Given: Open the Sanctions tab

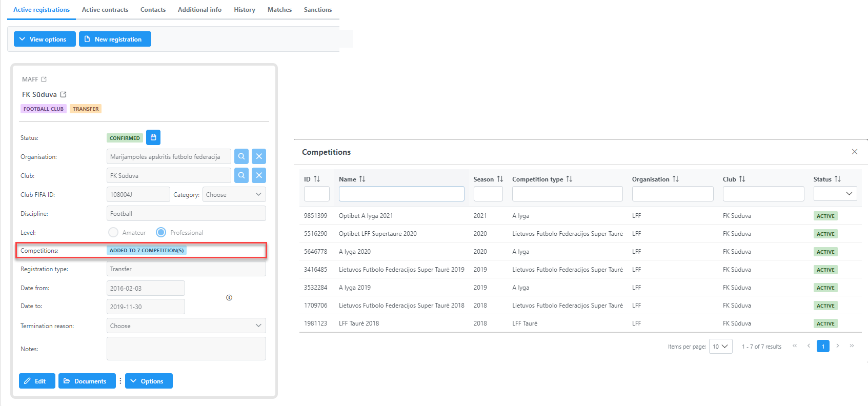Looking at the screenshot, I should point(317,10).
